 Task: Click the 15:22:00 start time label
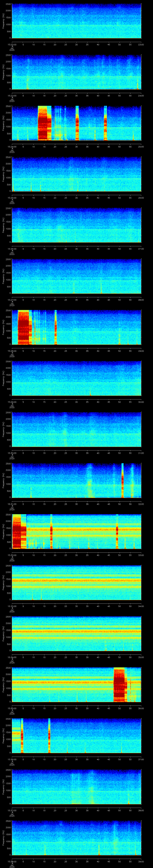click(x=12, y=44)
